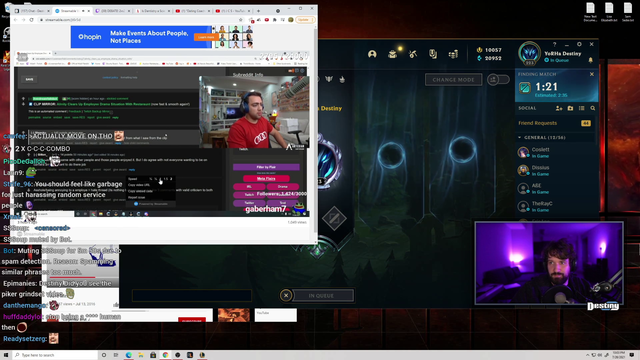Switch to the 'Dating Coach' YouTube tab
640x360 pixels.
[x=192, y=11]
